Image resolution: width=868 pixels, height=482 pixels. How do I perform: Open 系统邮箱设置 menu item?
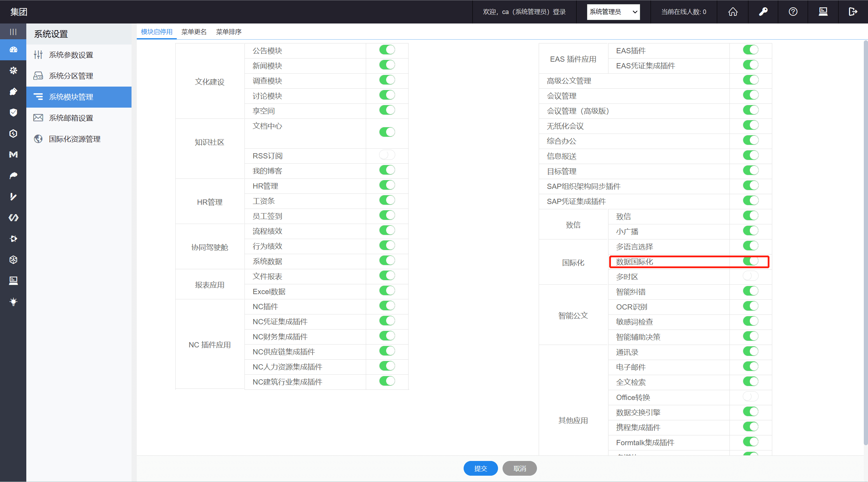[79, 118]
